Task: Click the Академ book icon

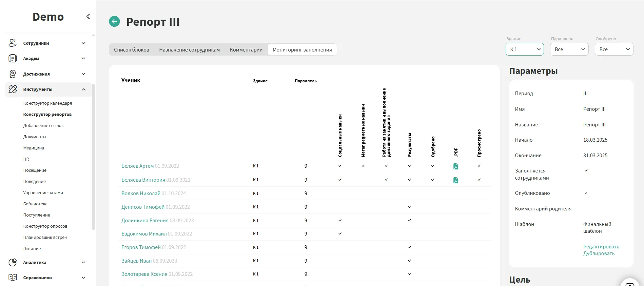Action: point(13,59)
